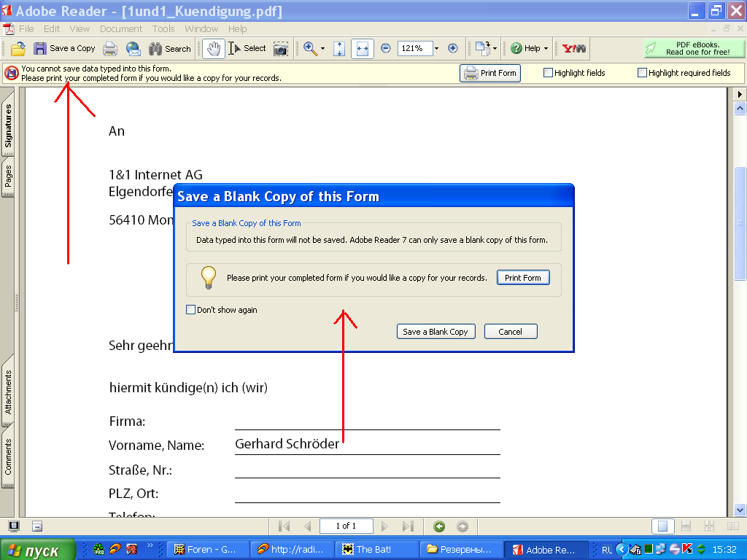Image resolution: width=747 pixels, height=560 pixels.
Task: Open the Attachments side tab
Action: 8,392
